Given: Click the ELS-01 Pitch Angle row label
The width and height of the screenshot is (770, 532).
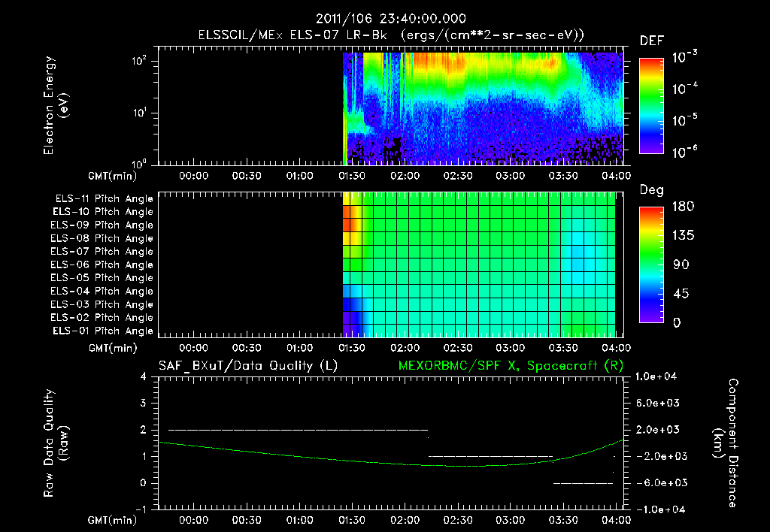Looking at the screenshot, I should coord(103,331).
